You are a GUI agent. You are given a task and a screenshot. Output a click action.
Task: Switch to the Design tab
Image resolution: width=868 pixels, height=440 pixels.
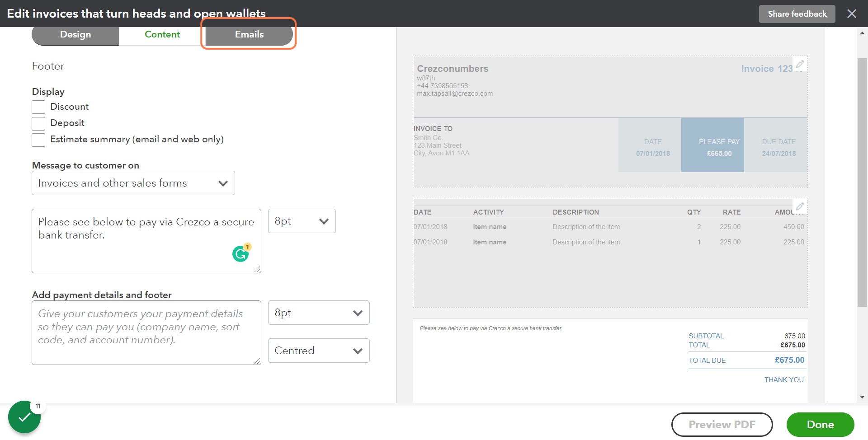pos(75,34)
